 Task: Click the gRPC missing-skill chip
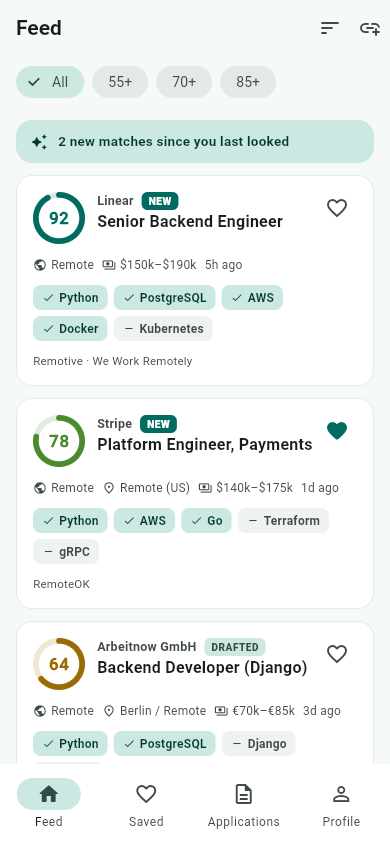pyautogui.click(x=66, y=551)
